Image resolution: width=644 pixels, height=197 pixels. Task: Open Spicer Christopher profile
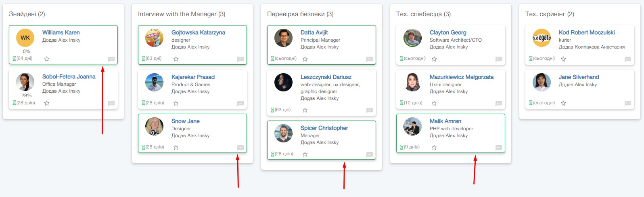point(324,128)
